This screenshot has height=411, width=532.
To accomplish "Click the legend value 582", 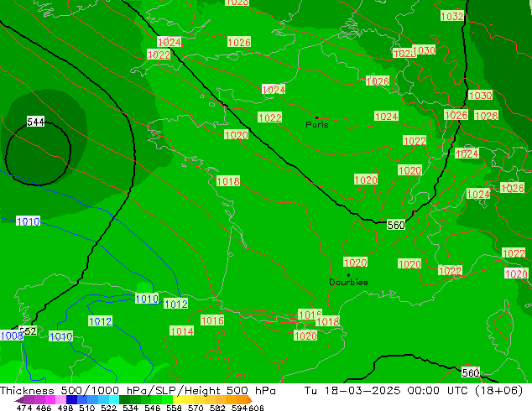I will click(217, 408).
